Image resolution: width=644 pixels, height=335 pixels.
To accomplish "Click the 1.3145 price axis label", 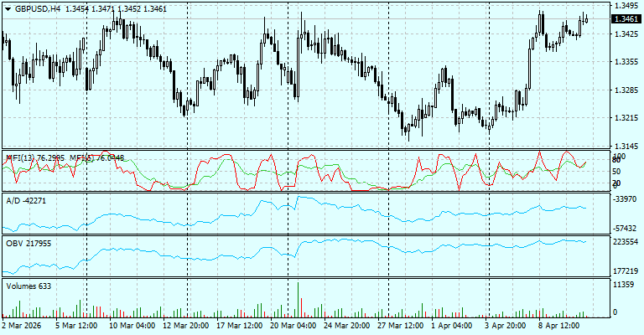I will point(626,147).
